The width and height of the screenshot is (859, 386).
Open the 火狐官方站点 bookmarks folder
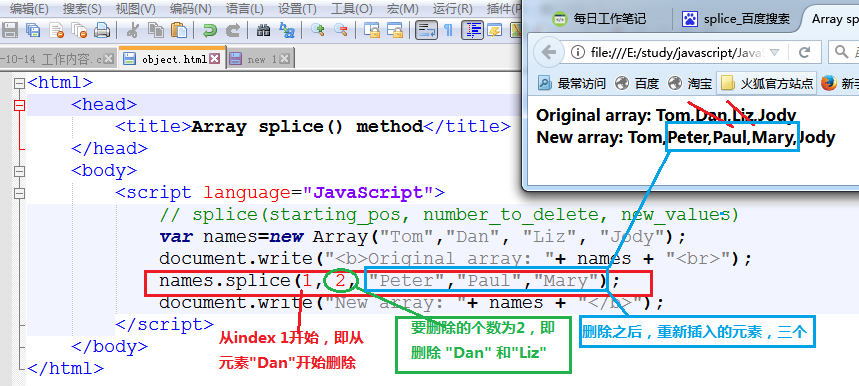766,83
